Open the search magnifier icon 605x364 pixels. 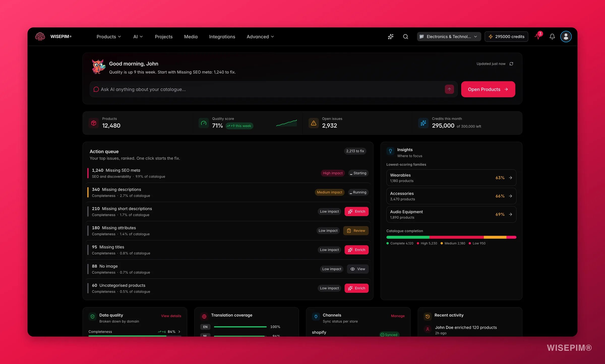point(405,37)
